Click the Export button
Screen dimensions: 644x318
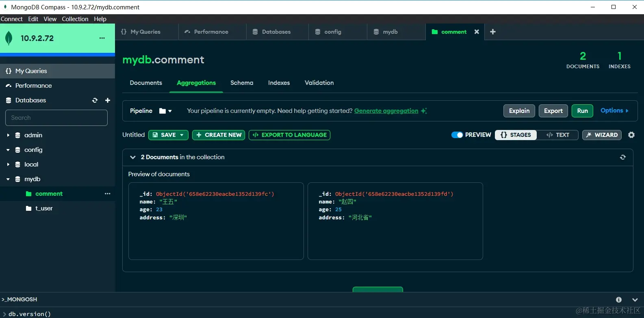553,111
